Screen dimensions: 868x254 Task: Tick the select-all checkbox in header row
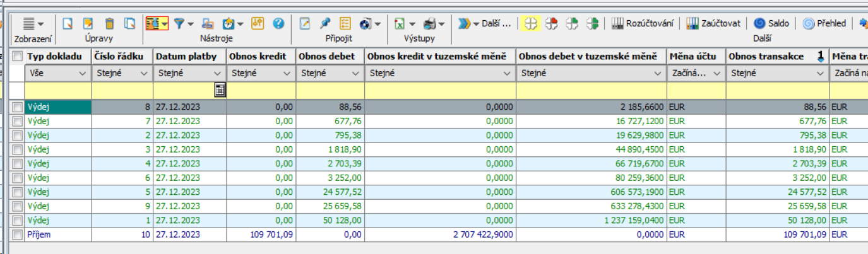coord(18,57)
